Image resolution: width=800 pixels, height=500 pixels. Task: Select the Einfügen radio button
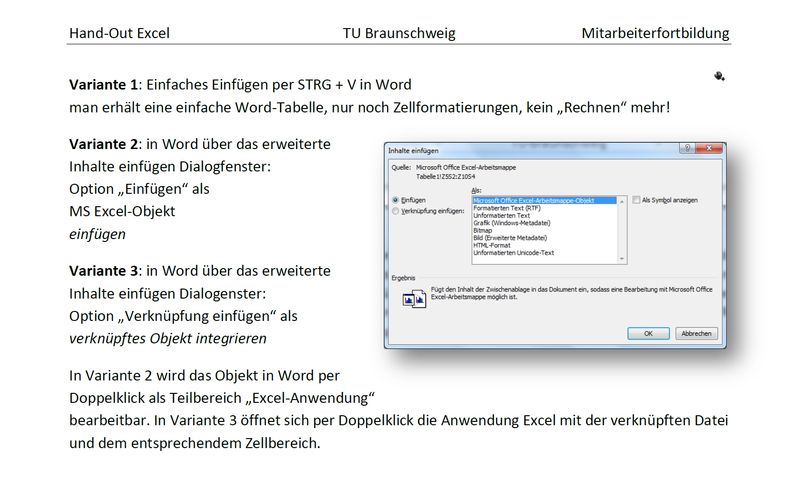tap(395, 200)
